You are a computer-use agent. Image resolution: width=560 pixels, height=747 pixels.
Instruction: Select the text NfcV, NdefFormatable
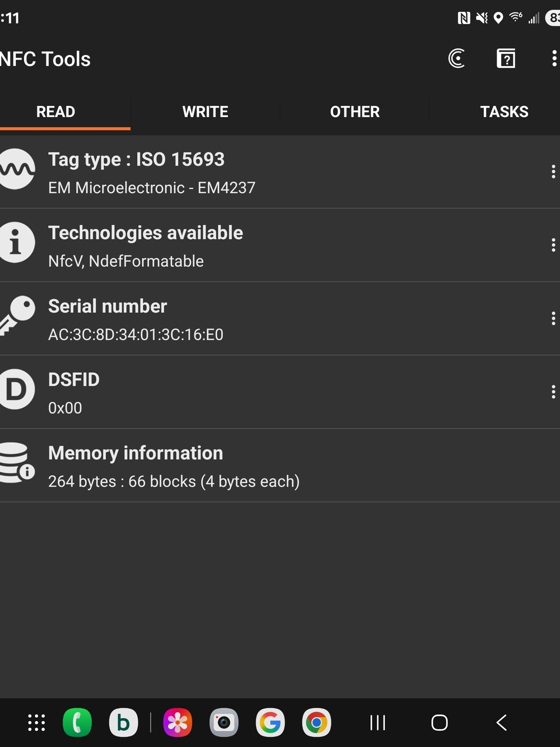[x=126, y=261]
